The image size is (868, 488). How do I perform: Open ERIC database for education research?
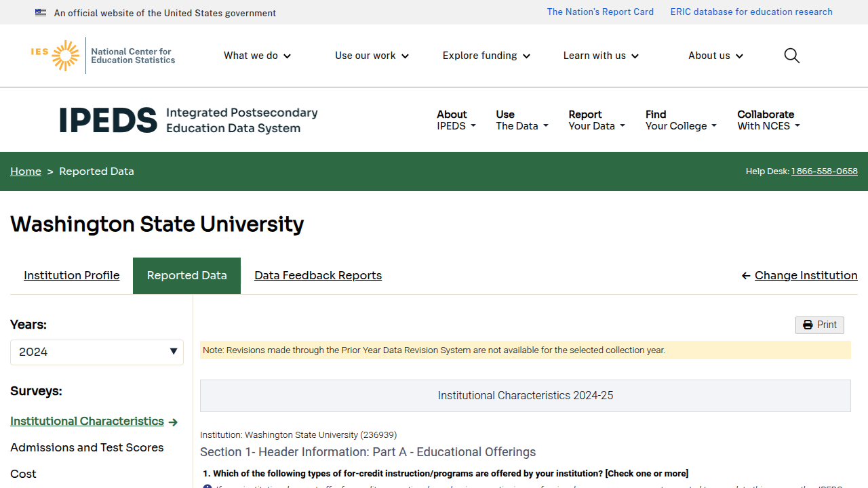(x=751, y=12)
